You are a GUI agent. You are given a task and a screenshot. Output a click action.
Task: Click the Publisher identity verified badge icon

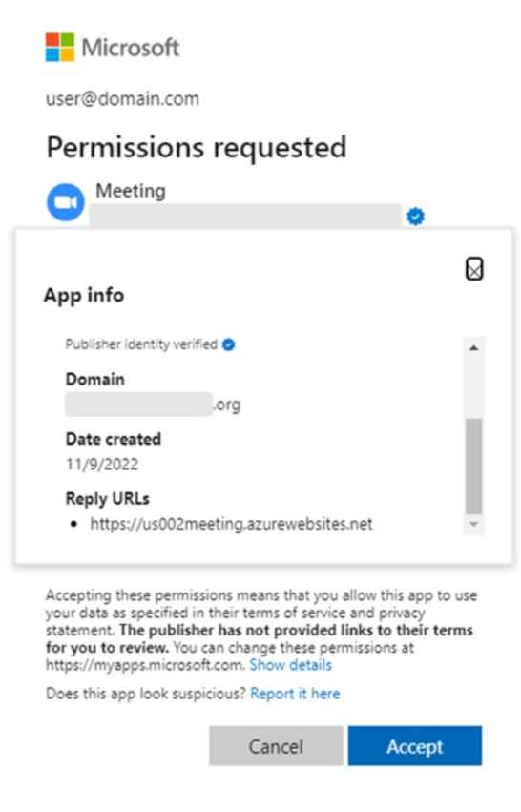click(228, 344)
